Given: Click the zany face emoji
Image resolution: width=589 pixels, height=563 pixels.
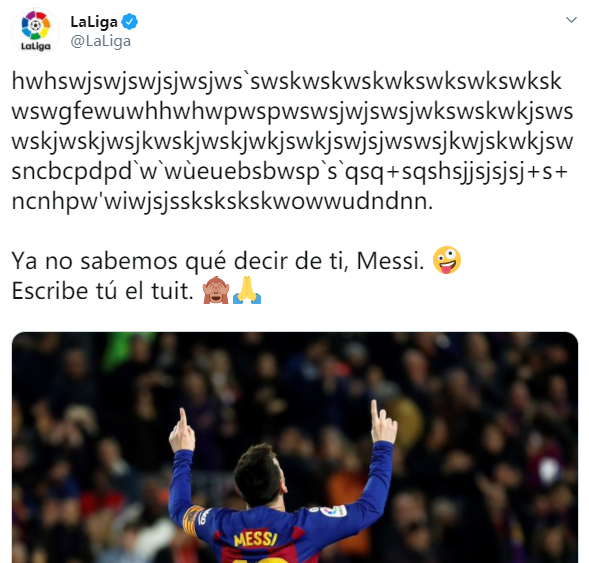Looking at the screenshot, I should (x=447, y=260).
